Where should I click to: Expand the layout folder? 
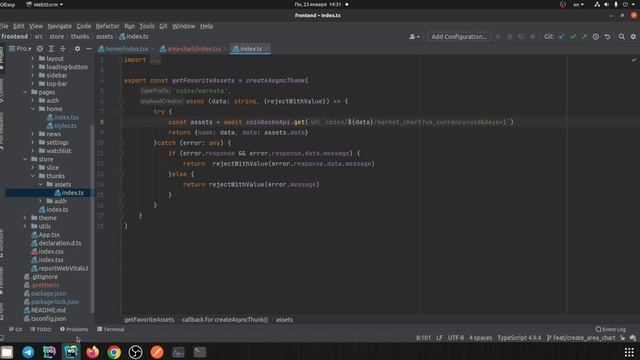(x=33, y=58)
